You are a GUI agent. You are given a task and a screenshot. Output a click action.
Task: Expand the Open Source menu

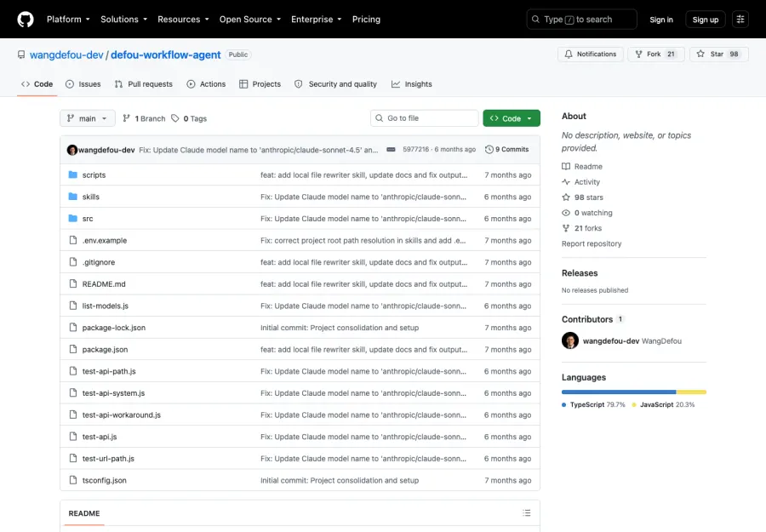click(x=250, y=20)
